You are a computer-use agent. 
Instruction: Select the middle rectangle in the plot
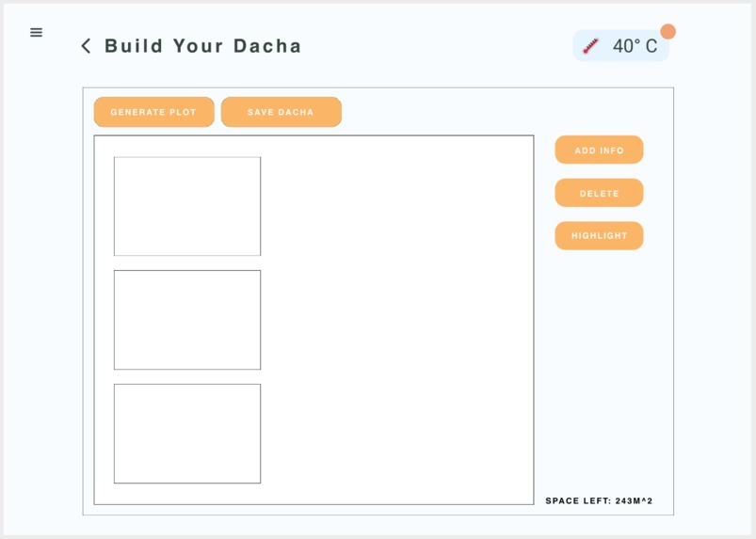pos(187,320)
